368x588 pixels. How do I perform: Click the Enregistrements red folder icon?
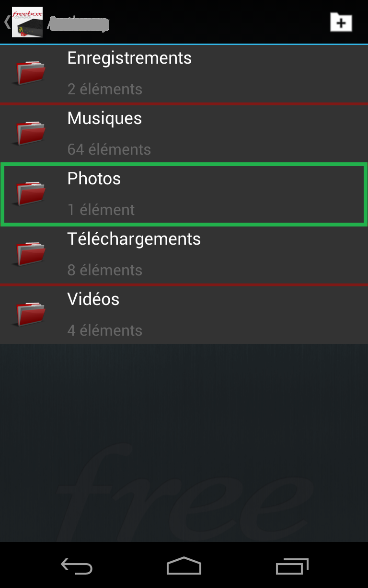pos(30,73)
